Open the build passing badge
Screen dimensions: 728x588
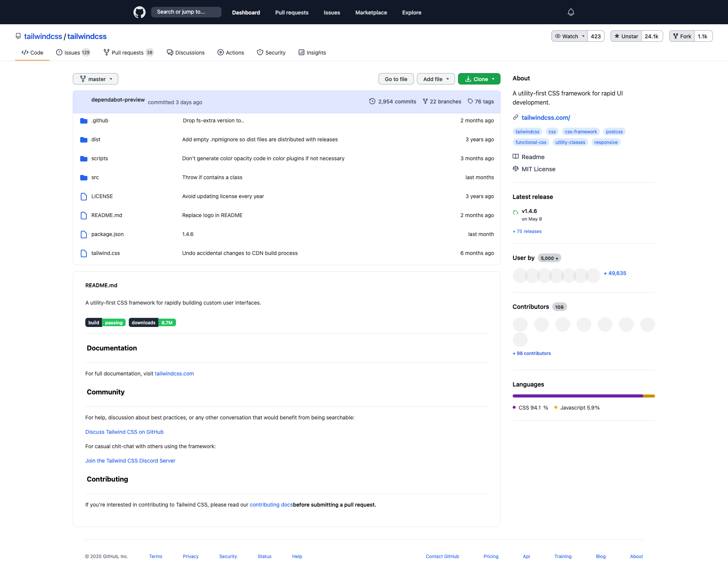coord(105,322)
